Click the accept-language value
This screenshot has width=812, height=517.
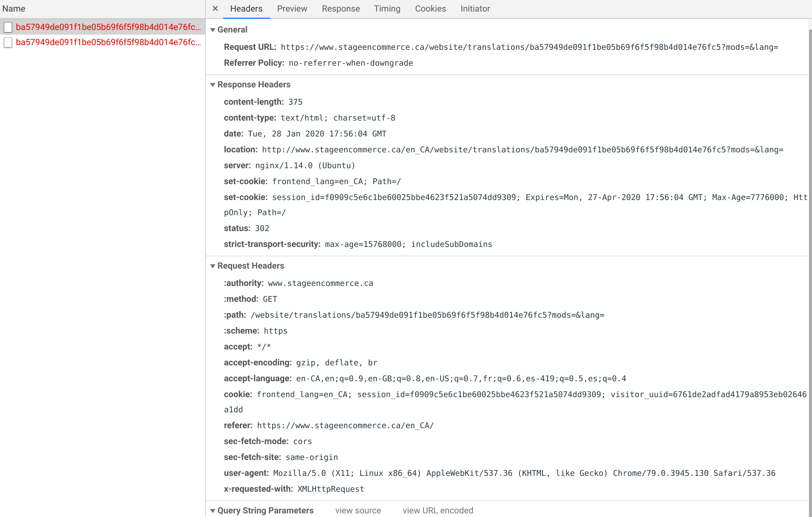[x=461, y=379]
